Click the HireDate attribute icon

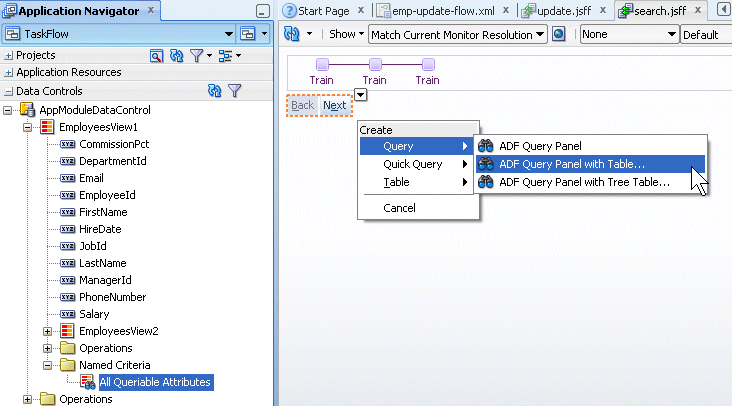coord(68,229)
